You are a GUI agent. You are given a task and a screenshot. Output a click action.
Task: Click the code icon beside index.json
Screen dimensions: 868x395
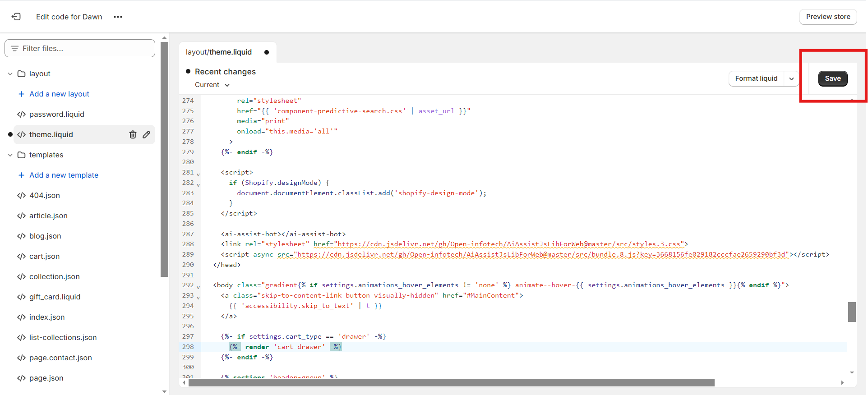point(21,317)
